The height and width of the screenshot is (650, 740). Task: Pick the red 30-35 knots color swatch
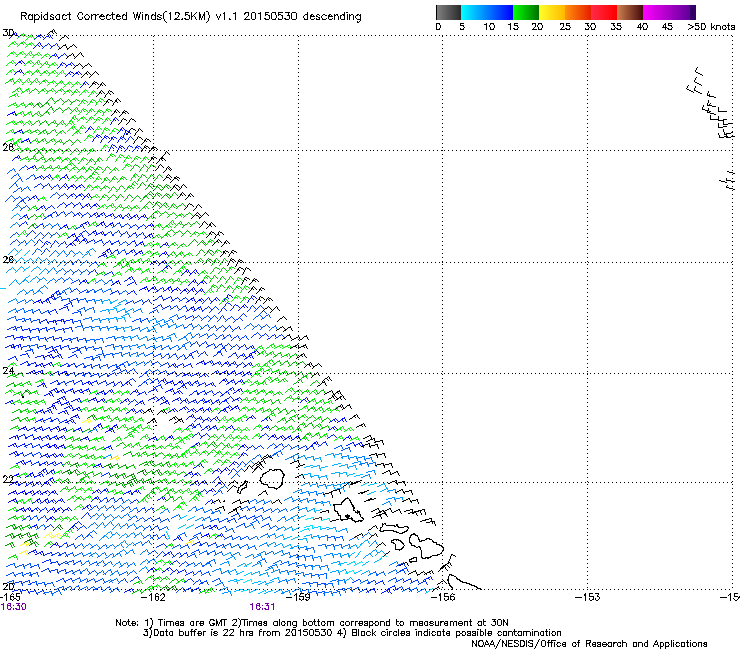point(604,12)
